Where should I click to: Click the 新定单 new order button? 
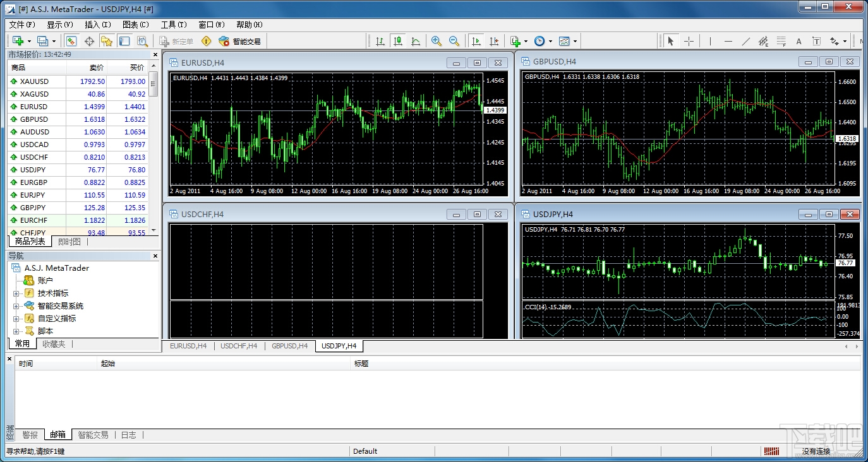(176, 41)
